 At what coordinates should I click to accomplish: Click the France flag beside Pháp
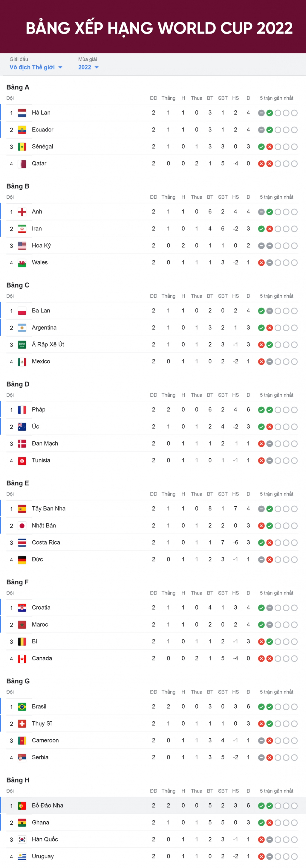click(22, 410)
